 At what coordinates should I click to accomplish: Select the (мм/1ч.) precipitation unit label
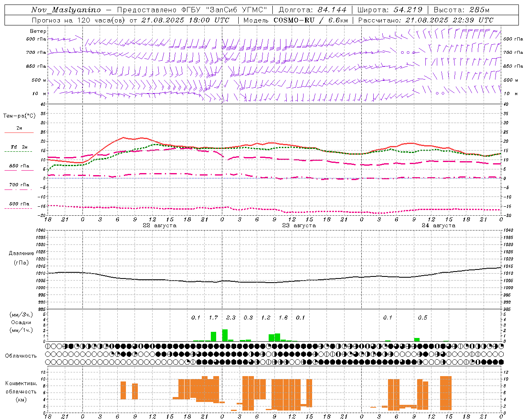click(21, 330)
